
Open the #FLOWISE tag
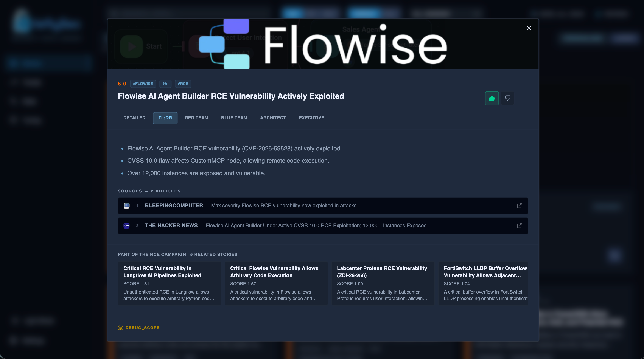[x=143, y=84]
